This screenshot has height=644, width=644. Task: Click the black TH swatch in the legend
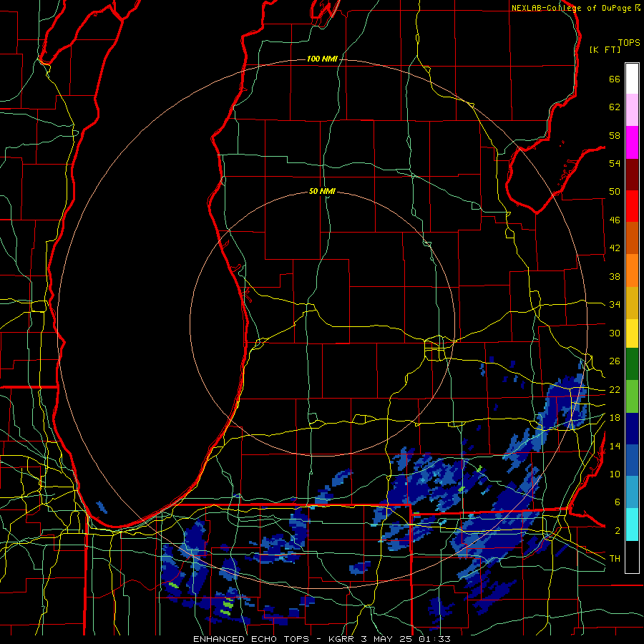click(x=632, y=557)
